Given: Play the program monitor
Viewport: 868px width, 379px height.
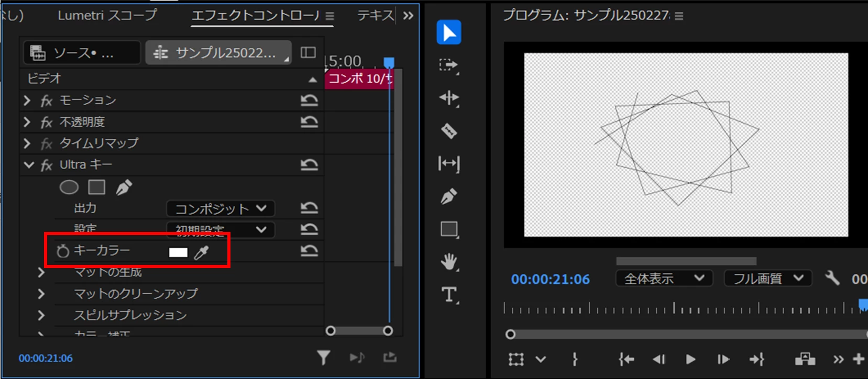Looking at the screenshot, I should point(690,359).
